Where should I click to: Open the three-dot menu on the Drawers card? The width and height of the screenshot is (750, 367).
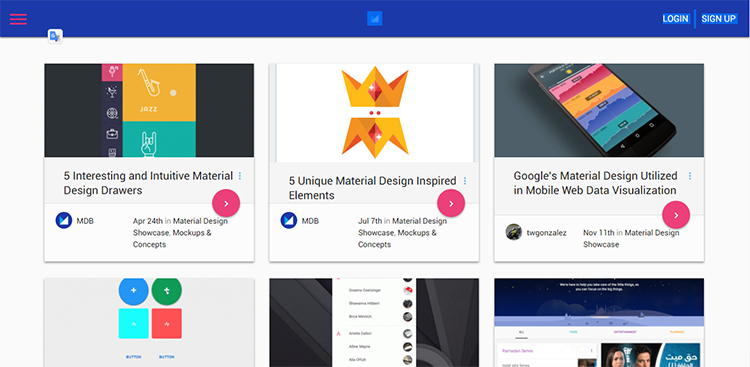[x=240, y=176]
